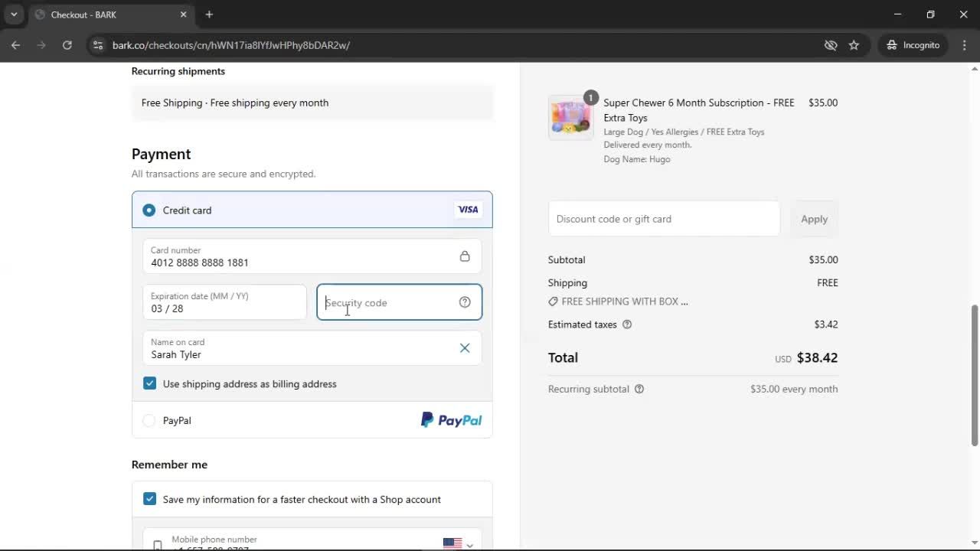Select the PayPal radio button
Viewport: 980px width, 551px height.
pyautogui.click(x=149, y=420)
